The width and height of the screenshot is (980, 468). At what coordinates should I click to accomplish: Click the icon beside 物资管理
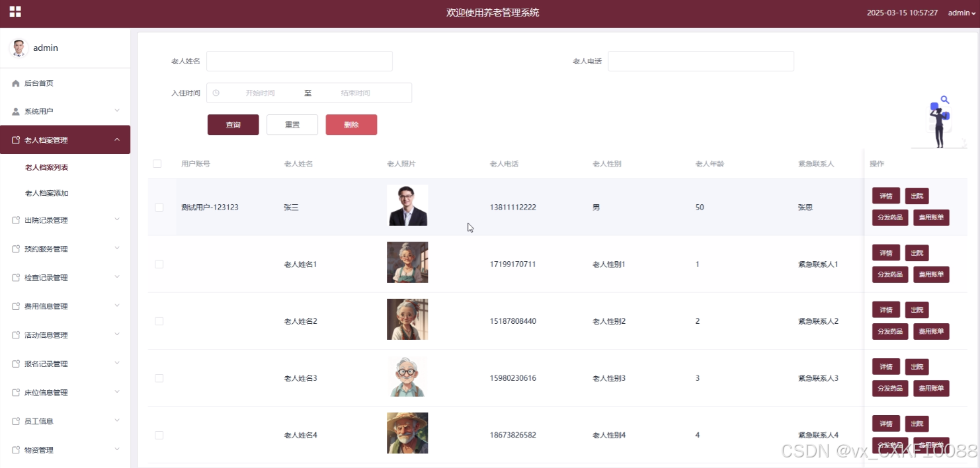(16, 450)
